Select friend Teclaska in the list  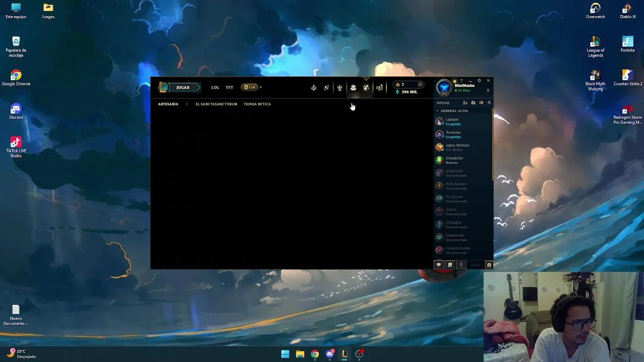click(463, 134)
